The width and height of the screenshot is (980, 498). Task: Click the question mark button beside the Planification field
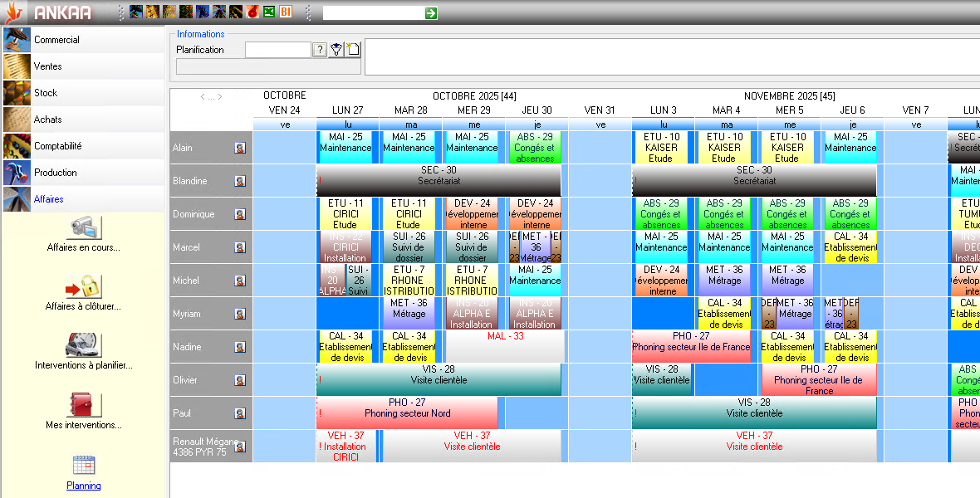(320, 50)
